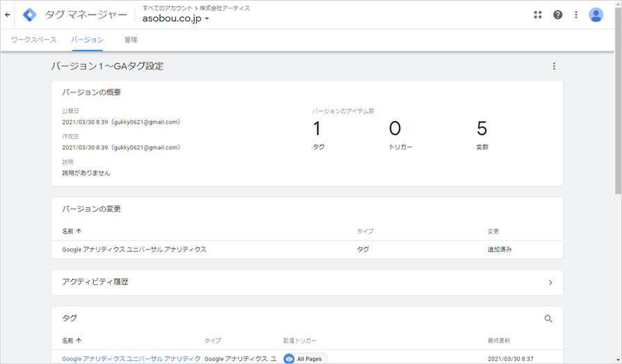The width and height of the screenshot is (622, 364).
Task: Click the 株式会社アーティス breadcrumb link
Action: pyautogui.click(x=225, y=8)
